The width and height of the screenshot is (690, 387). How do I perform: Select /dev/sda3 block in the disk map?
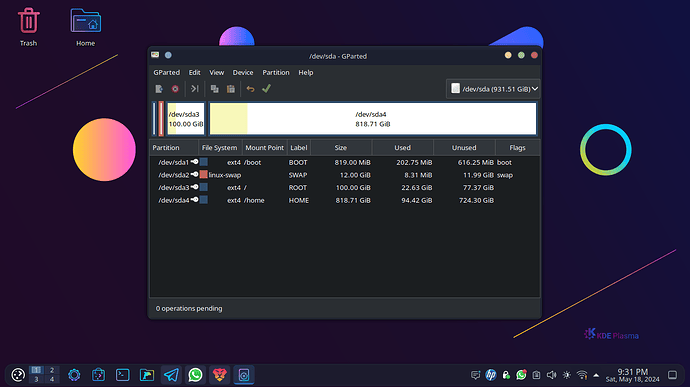click(x=186, y=119)
